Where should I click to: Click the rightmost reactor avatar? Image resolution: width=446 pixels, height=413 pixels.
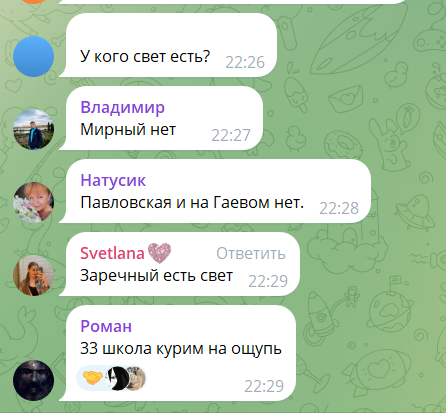pyautogui.click(x=137, y=378)
